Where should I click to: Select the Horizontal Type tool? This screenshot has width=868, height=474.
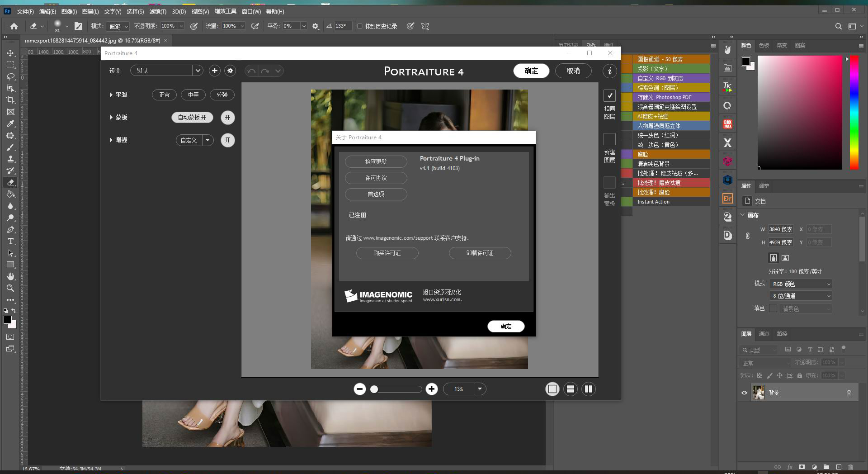click(10, 241)
